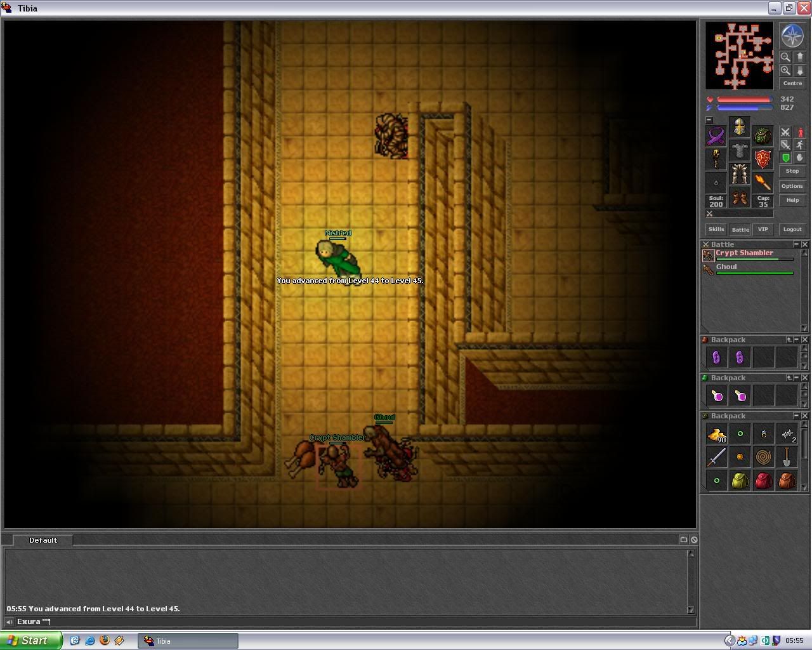Select the sword in third Backpack
Viewport: 812px width, 650px height.
click(716, 457)
